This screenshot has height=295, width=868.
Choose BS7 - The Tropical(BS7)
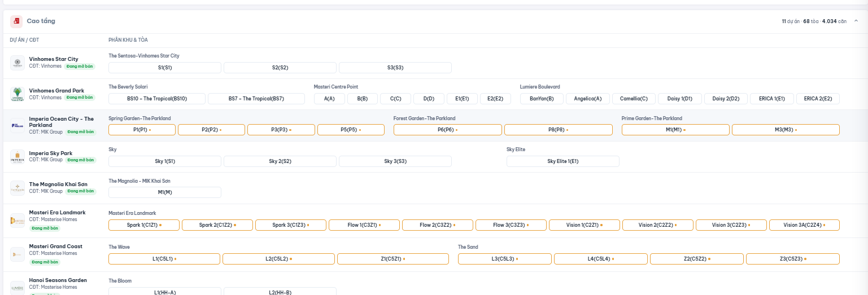256,99
